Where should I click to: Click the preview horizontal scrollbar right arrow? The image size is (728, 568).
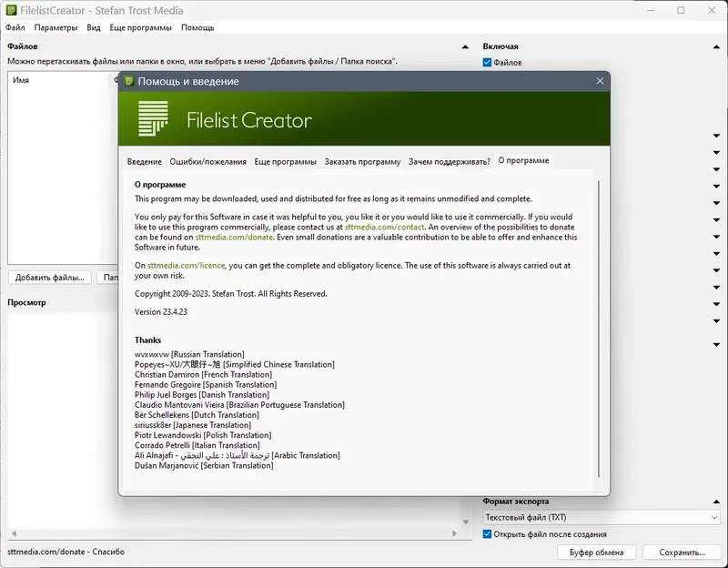tap(454, 533)
